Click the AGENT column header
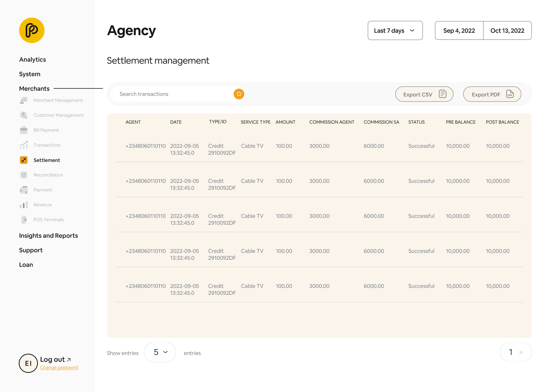This screenshot has height=392, width=551. tap(133, 122)
